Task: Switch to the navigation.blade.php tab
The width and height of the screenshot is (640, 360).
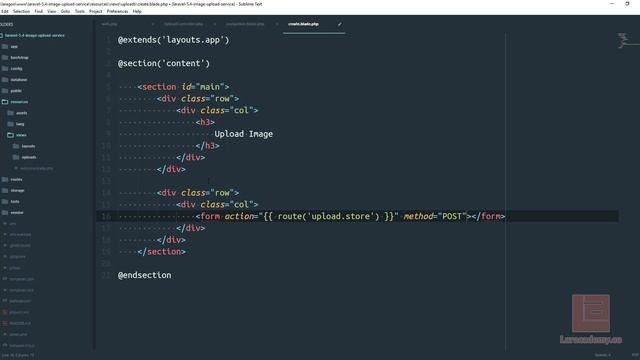Action: point(245,24)
